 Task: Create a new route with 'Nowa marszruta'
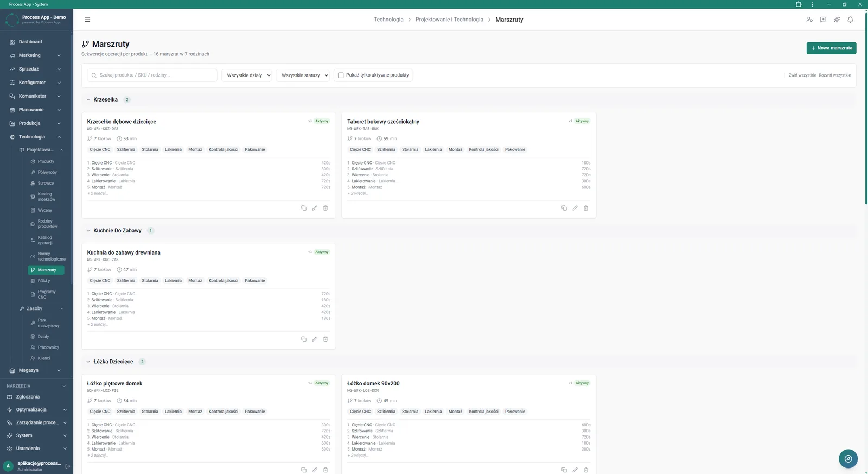pyautogui.click(x=831, y=48)
